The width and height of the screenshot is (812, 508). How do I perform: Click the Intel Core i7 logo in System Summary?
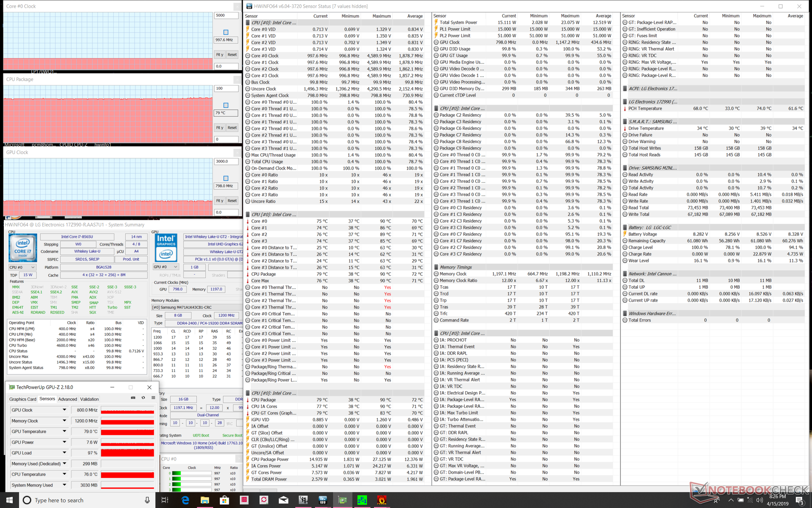tap(23, 248)
